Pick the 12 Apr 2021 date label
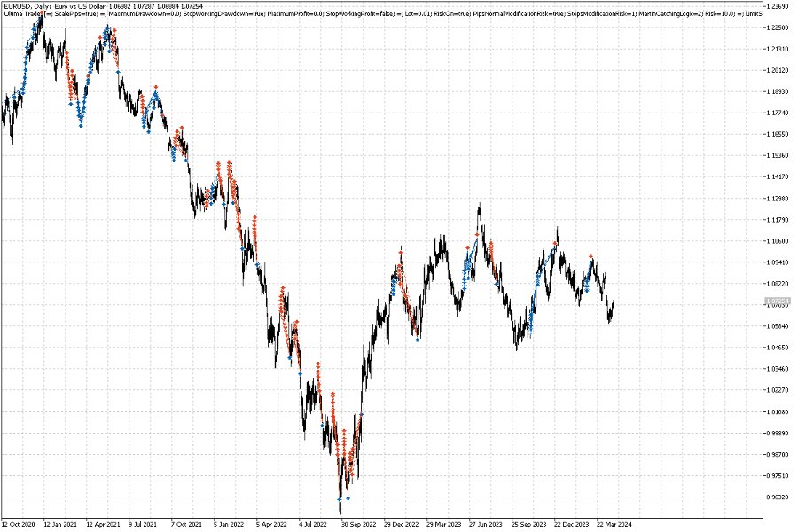 104,524
